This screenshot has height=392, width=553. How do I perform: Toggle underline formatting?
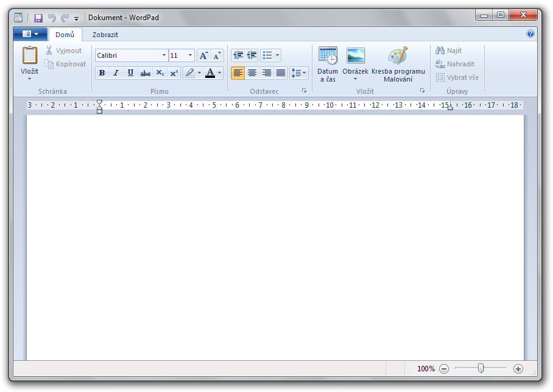pyautogui.click(x=130, y=73)
